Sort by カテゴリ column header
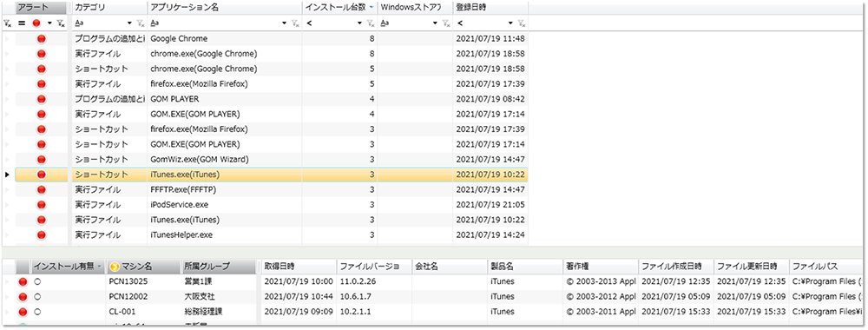868x330 pixels. pyautogui.click(x=109, y=8)
